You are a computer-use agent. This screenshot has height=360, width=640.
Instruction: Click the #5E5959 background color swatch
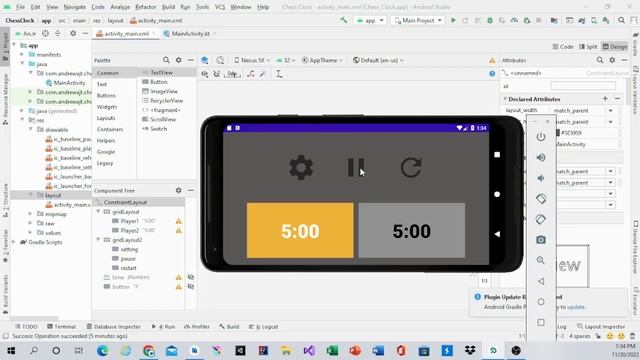point(558,133)
